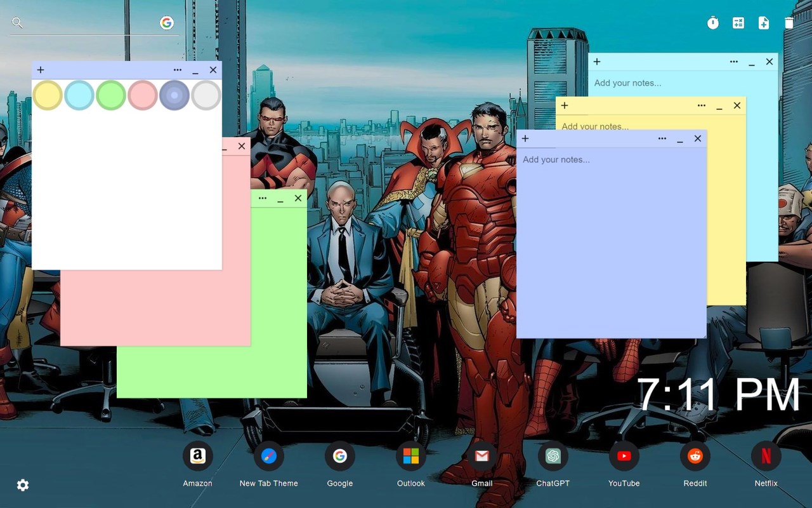
Task: Open settings with the gear icon
Action: pyautogui.click(x=23, y=485)
